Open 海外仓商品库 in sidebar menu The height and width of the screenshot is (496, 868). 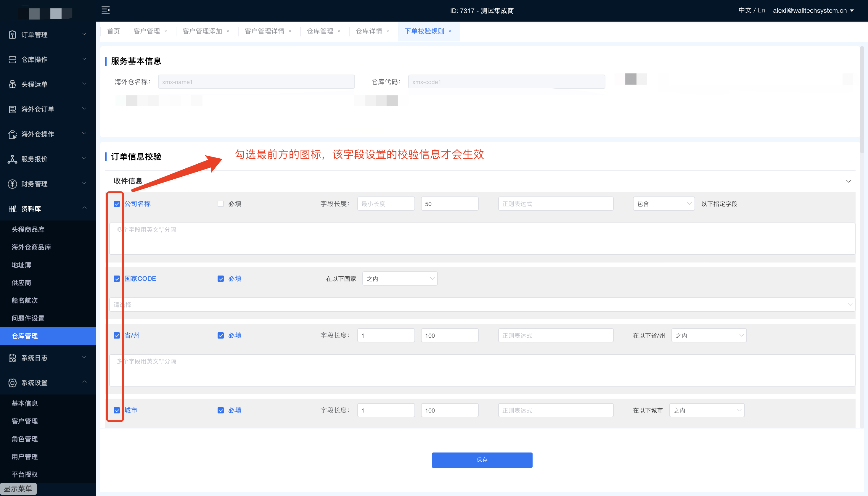click(x=31, y=247)
